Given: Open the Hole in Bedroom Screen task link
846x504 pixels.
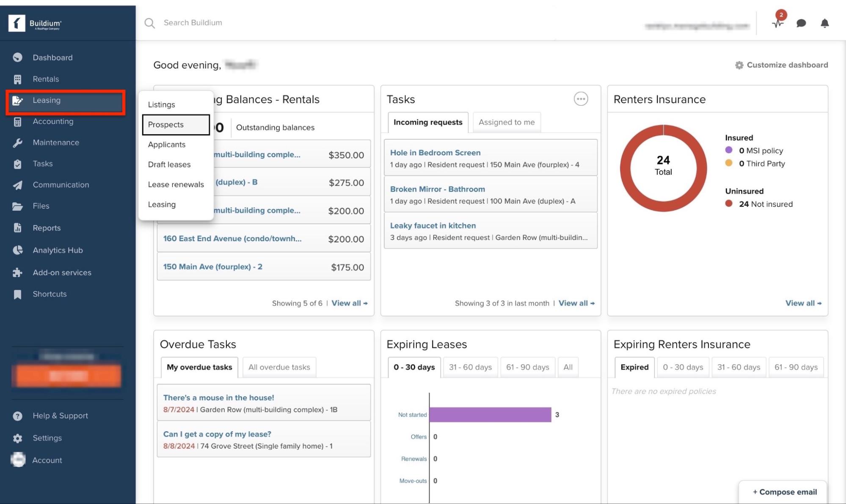Looking at the screenshot, I should [x=435, y=153].
